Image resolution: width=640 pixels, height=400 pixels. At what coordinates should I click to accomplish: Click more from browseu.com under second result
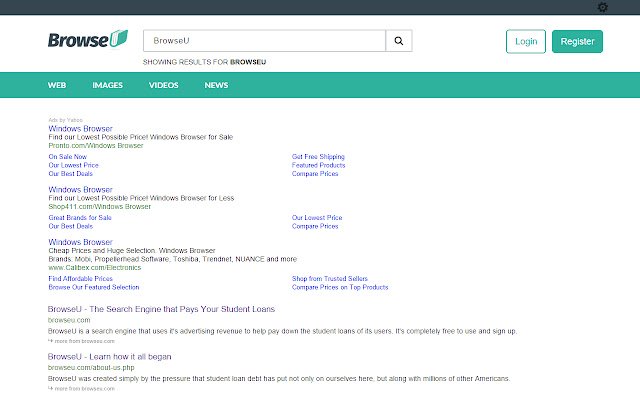[x=82, y=389]
